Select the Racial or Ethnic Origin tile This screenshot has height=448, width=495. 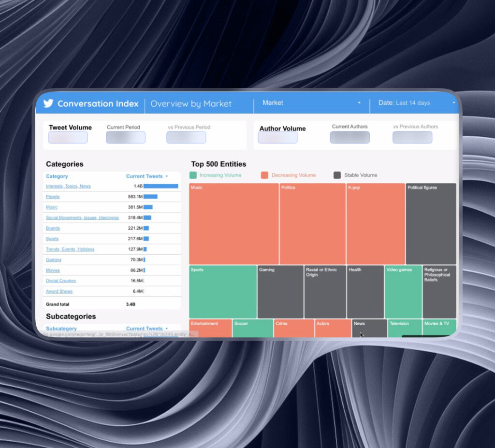[x=325, y=292]
